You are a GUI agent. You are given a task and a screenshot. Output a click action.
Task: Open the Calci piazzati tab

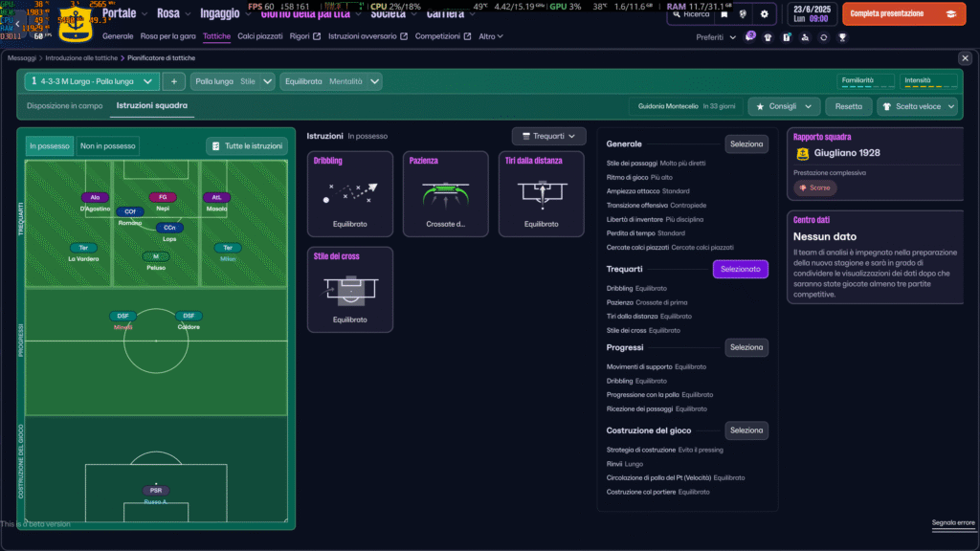(x=260, y=36)
